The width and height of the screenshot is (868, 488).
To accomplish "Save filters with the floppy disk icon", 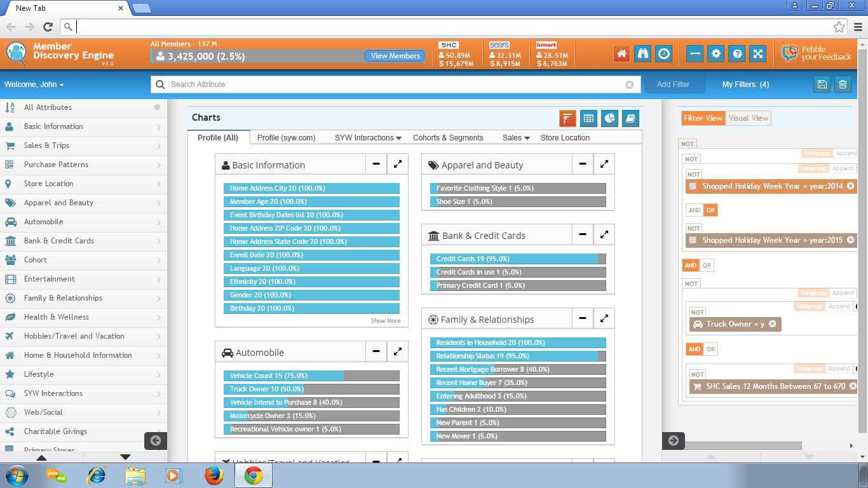I will [x=822, y=85].
